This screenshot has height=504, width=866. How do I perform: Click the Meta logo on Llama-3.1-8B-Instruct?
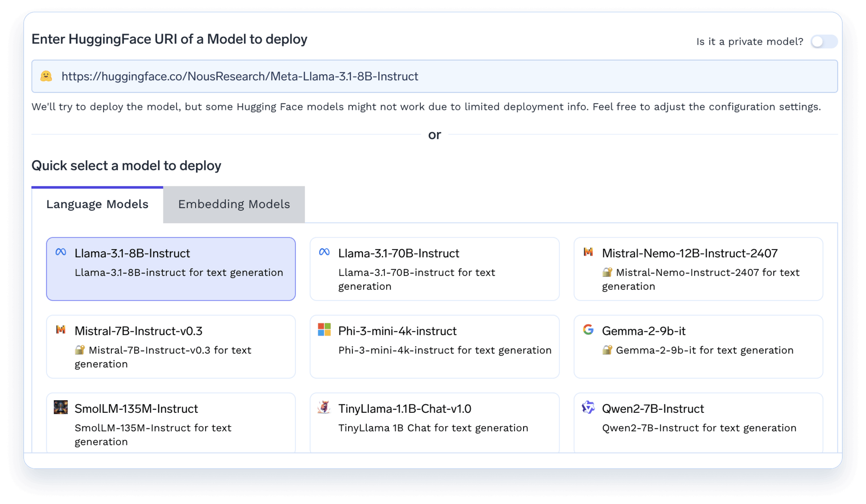click(61, 251)
